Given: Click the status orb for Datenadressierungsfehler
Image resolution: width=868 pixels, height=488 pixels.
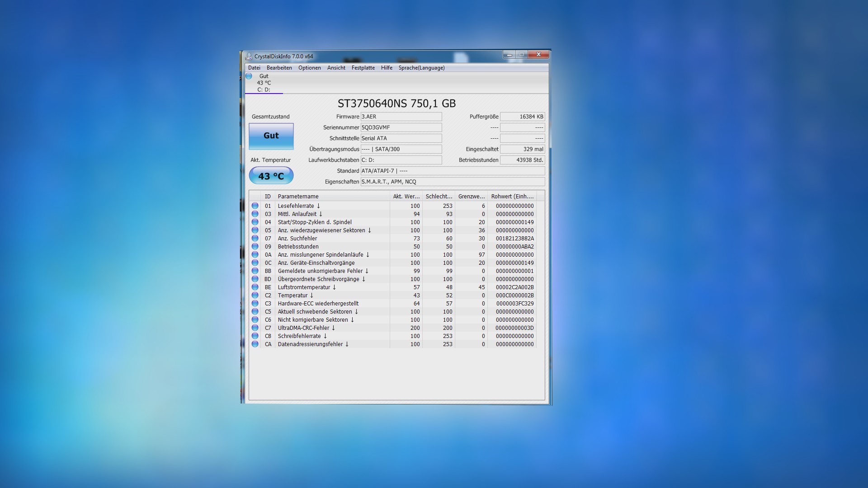Looking at the screenshot, I should (255, 344).
